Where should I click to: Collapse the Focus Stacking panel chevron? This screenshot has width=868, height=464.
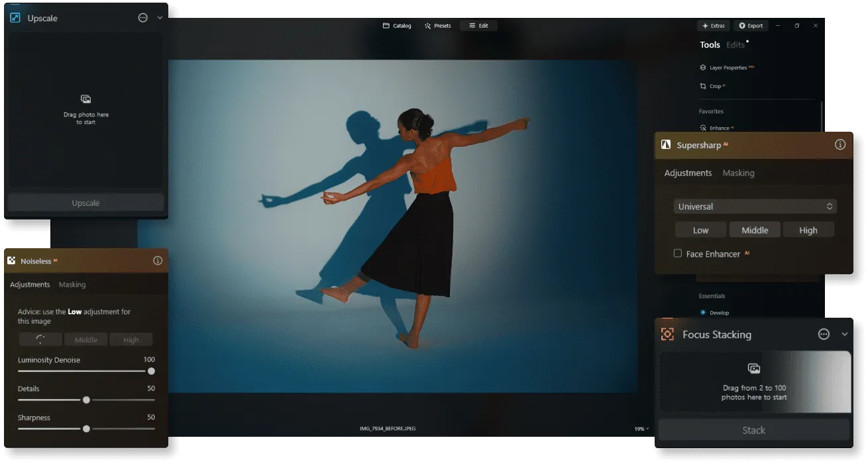coord(844,334)
